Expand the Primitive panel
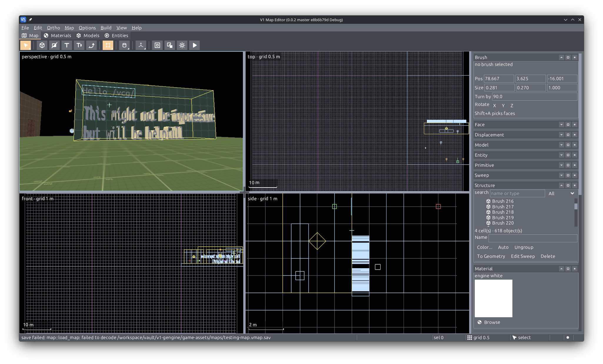603x364 pixels. point(561,165)
